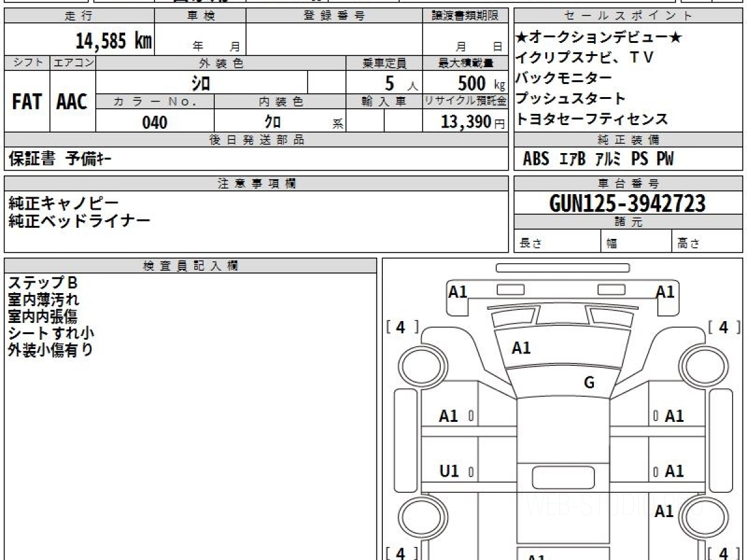Click the エアコン label
The width and height of the screenshot is (747, 560).
tap(73, 63)
